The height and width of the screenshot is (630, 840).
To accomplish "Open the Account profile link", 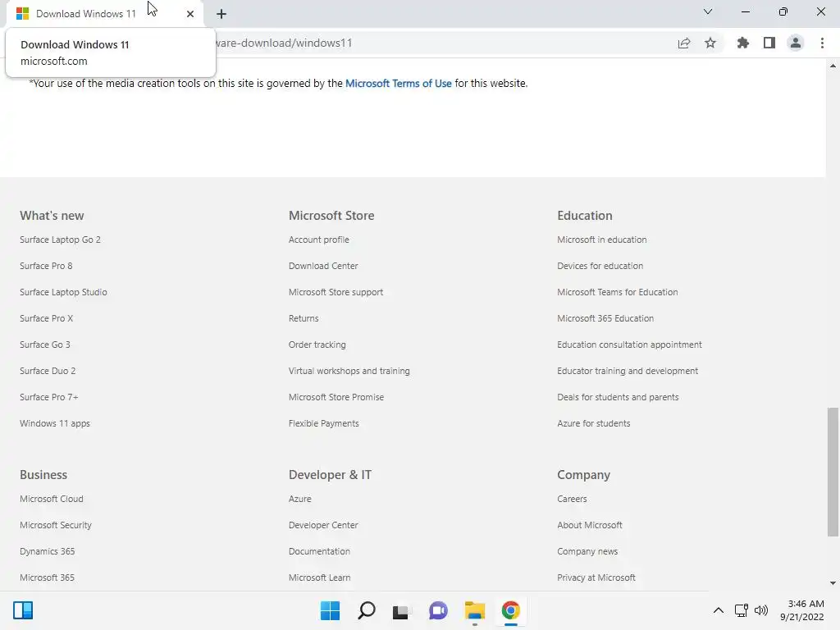I will tap(319, 240).
